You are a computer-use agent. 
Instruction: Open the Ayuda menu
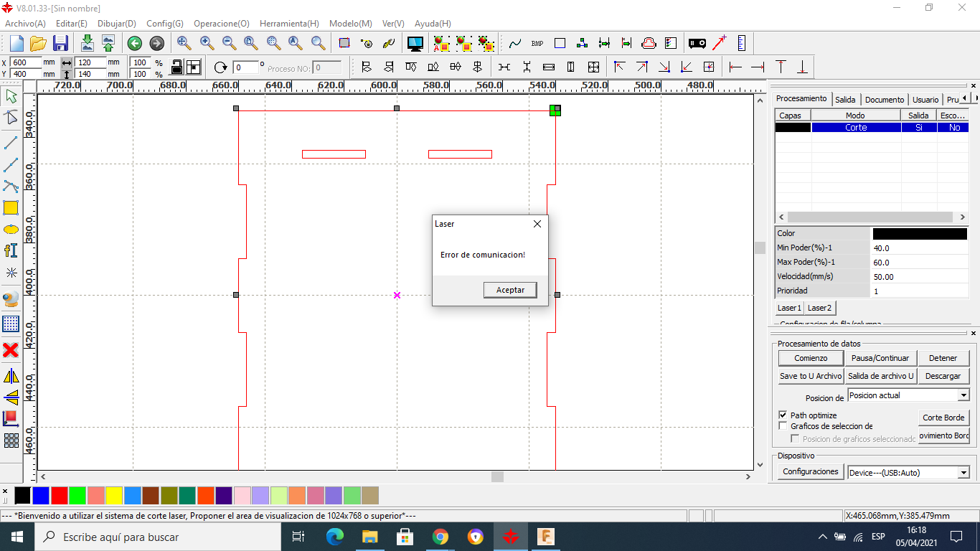[433, 24]
